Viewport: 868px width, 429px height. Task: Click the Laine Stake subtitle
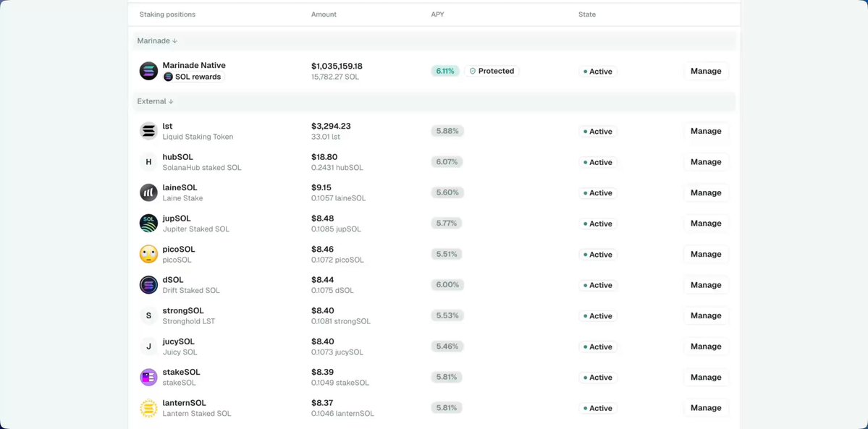coord(182,198)
